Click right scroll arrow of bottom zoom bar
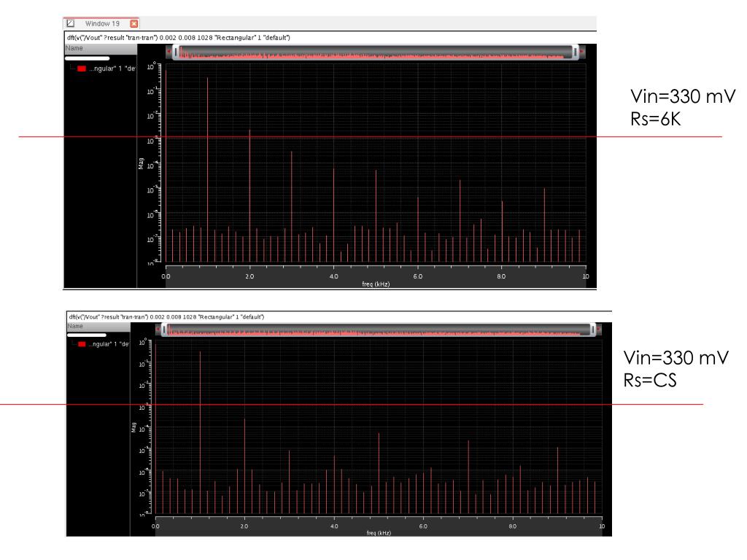This screenshot has width=747, height=560. (x=598, y=329)
